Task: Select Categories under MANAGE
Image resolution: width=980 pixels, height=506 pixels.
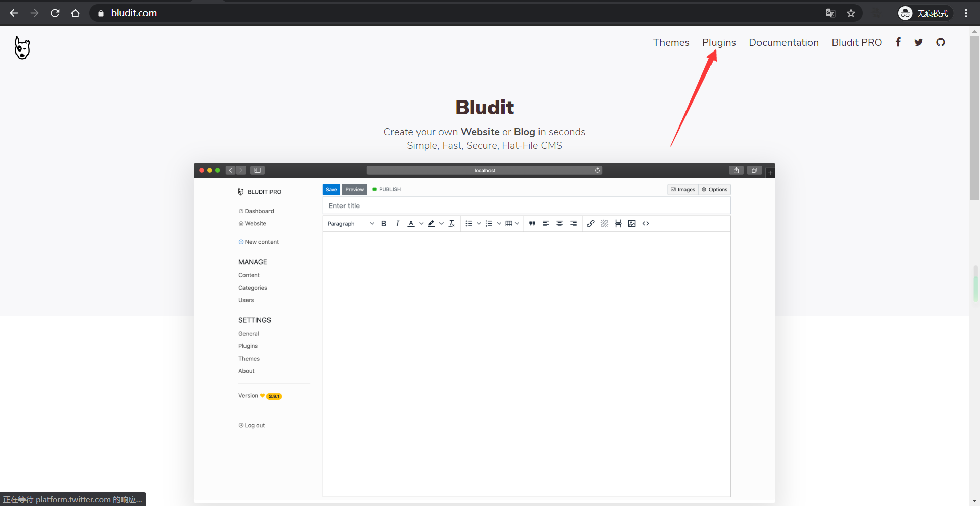Action: 253,288
